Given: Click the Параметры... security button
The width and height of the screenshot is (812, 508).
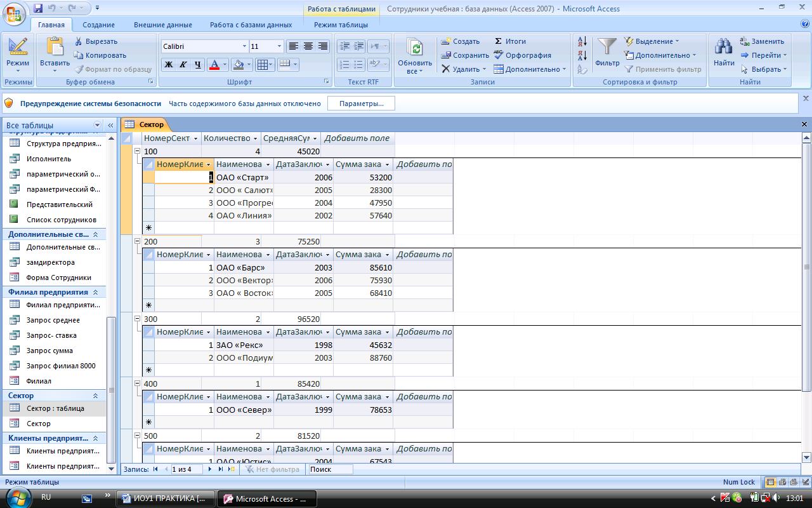Looking at the screenshot, I should coord(361,104).
